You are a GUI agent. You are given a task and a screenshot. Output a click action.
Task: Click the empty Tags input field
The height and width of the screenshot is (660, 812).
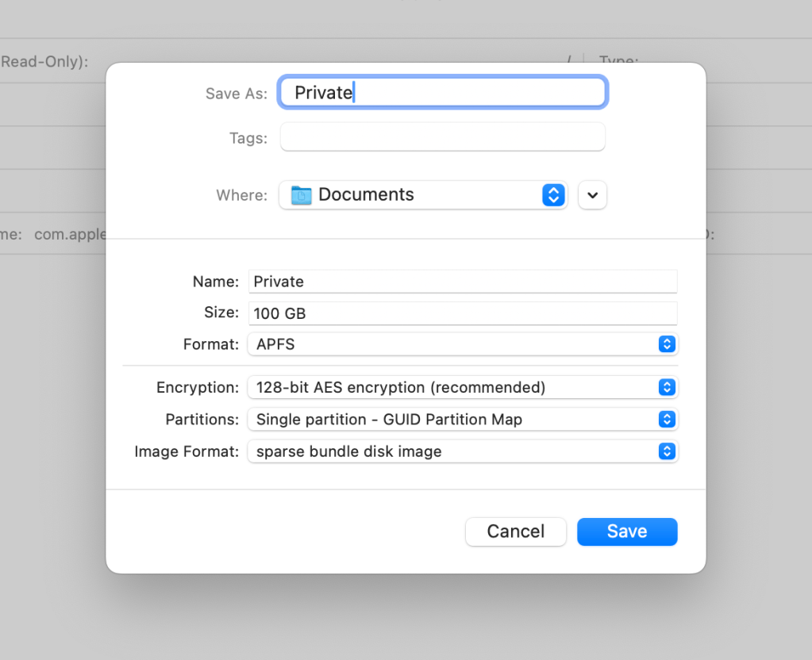(442, 137)
